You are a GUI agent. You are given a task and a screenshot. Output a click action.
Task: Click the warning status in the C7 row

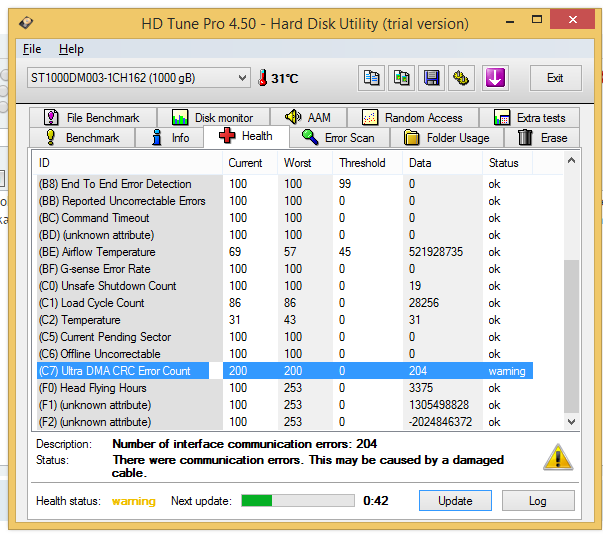coord(507,371)
